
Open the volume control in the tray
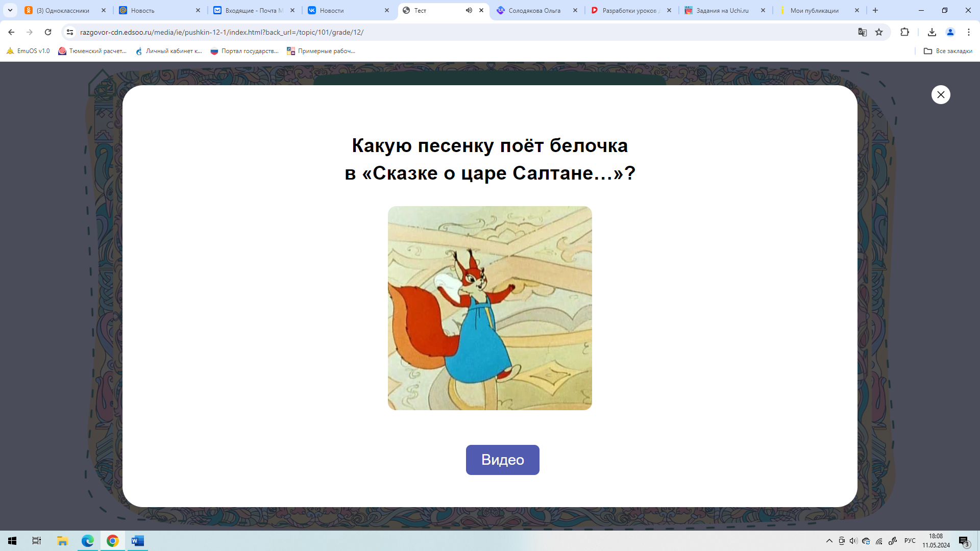pyautogui.click(x=853, y=541)
